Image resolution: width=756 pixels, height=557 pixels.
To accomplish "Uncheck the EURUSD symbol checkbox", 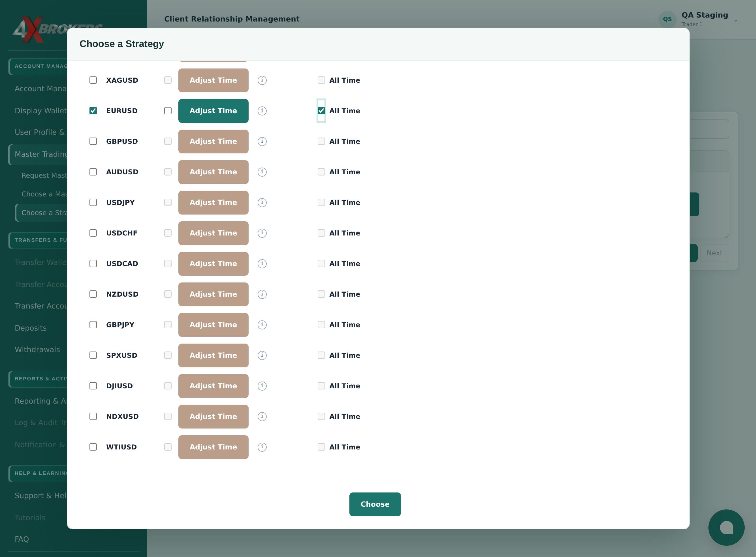I will tap(93, 111).
